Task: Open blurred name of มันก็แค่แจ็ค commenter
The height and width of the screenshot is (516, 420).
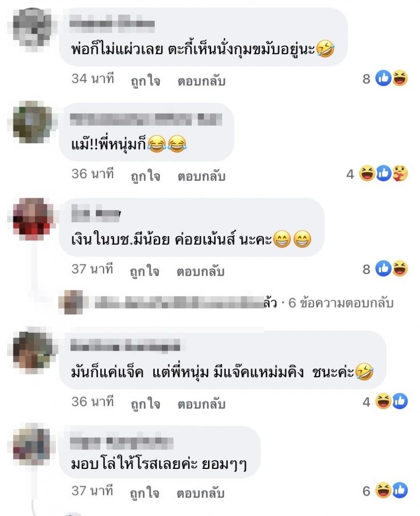Action: pyautogui.click(x=125, y=346)
